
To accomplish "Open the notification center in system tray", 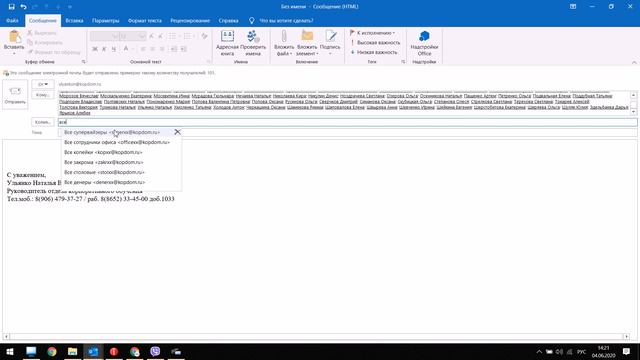I will point(627,351).
